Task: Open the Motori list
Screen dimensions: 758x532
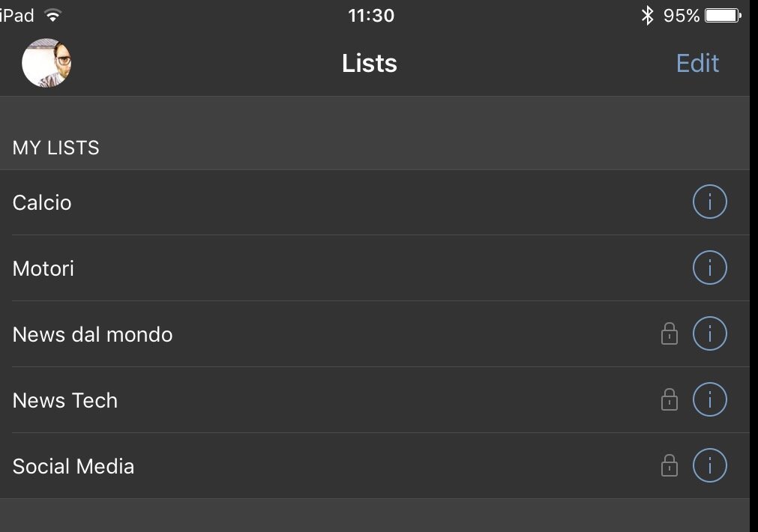Action: (x=375, y=268)
